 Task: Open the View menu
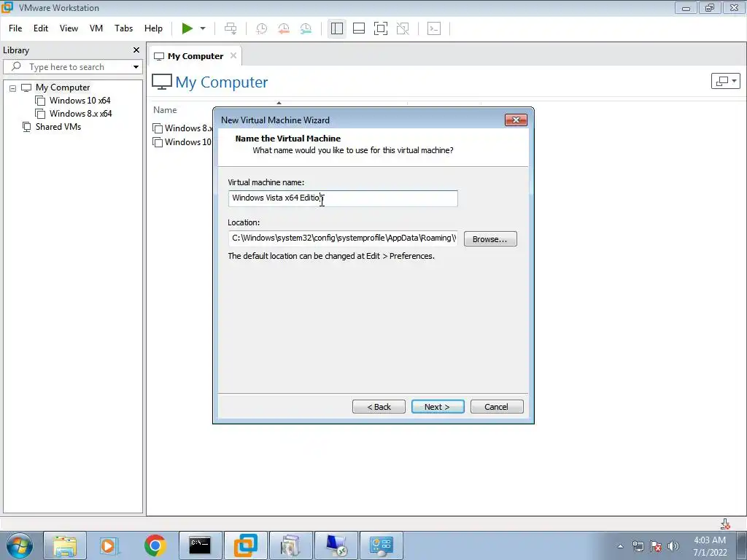coord(69,28)
